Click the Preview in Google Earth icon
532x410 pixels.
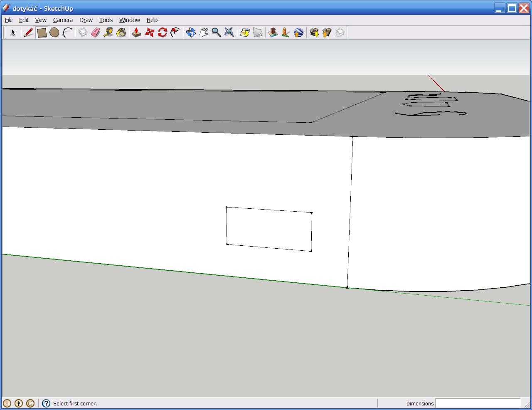(x=298, y=32)
